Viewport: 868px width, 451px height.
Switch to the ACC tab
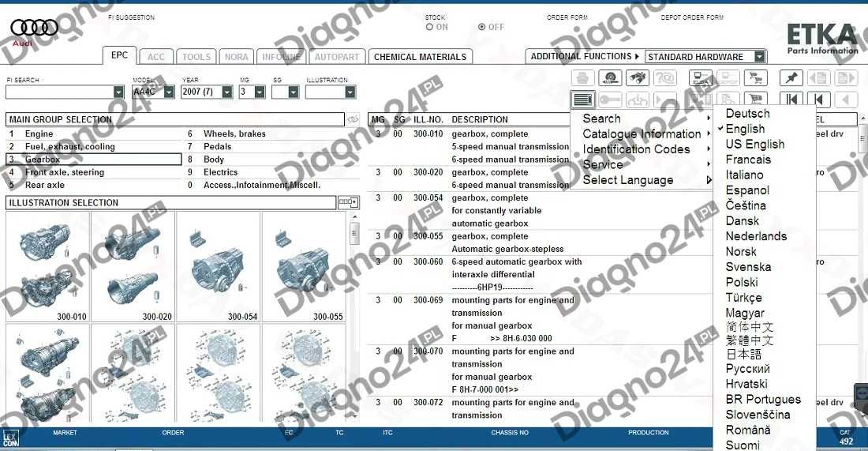coord(155,57)
